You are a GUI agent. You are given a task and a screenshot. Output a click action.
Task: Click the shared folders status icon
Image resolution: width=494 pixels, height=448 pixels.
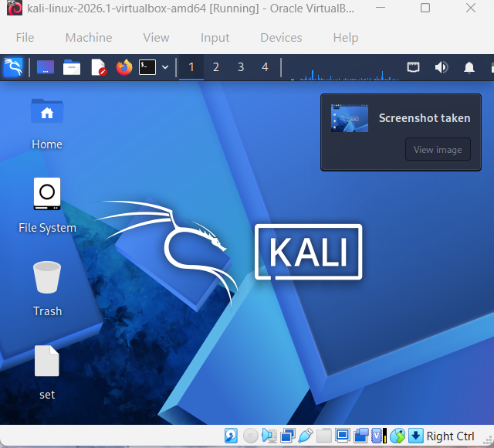[324, 436]
